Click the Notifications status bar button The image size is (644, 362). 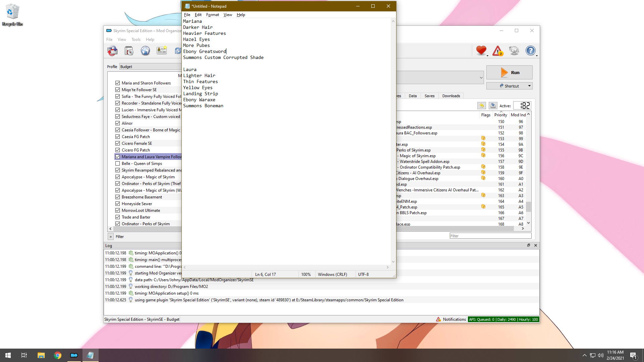coord(451,319)
